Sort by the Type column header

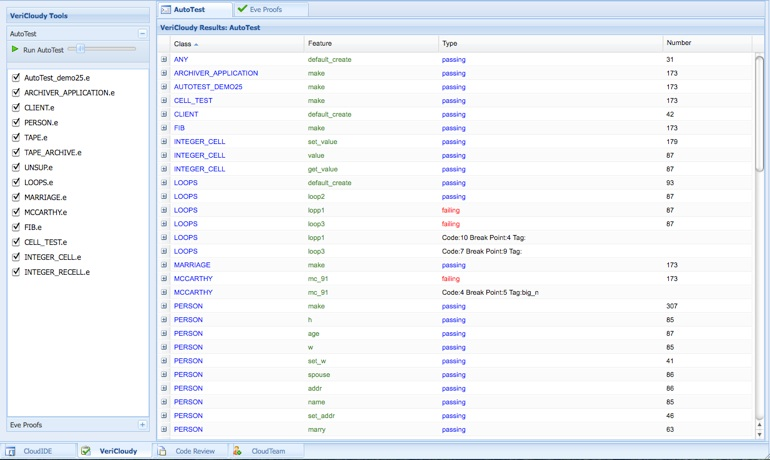[x=550, y=43]
